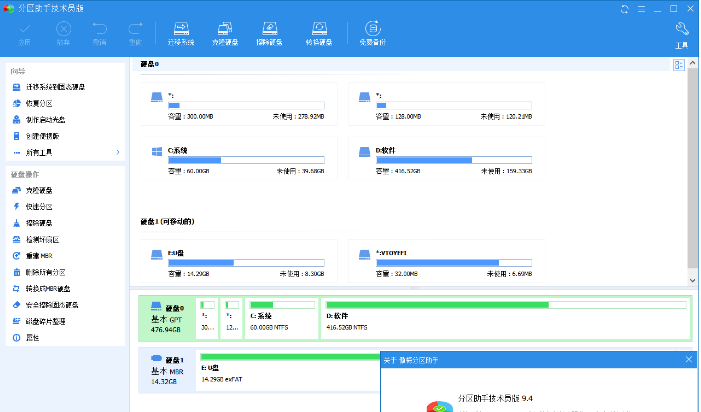Open 免费备份 (Free Backup) from the toolbar
Image resolution: width=701 pixels, height=412 pixels.
point(372,34)
